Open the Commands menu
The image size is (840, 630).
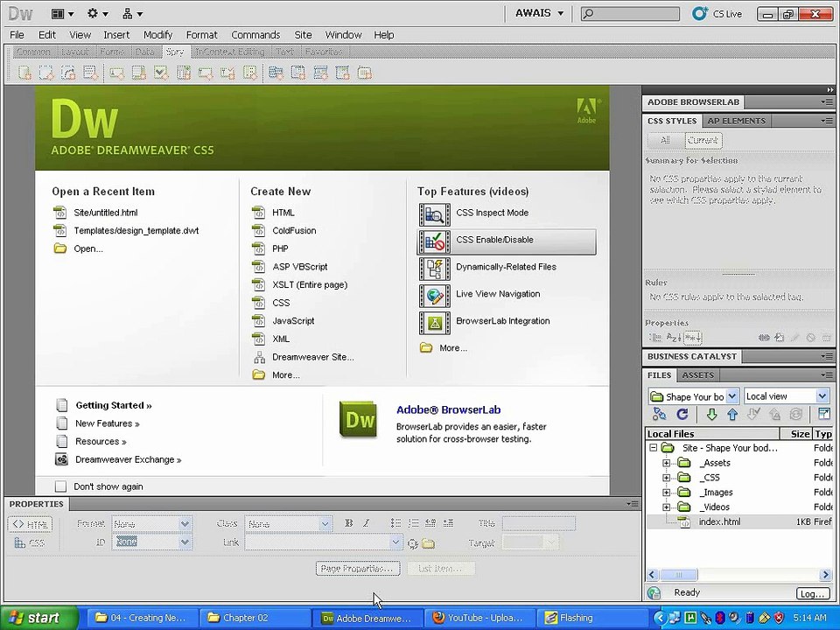(255, 35)
